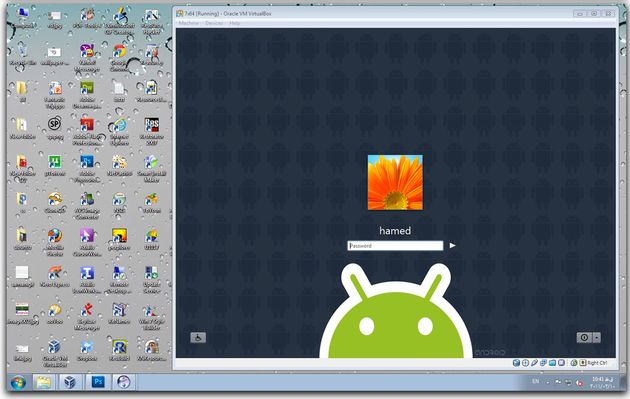Select the Adobe Flash Professional shortcut

point(87,131)
